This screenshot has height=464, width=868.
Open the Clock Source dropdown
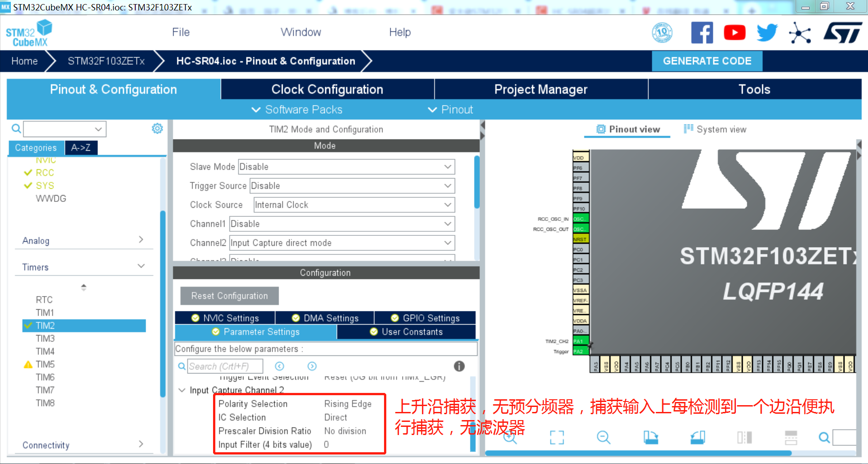354,205
